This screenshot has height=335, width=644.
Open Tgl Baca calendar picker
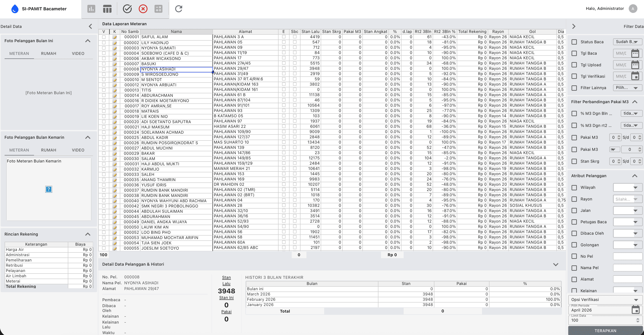coord(635,53)
